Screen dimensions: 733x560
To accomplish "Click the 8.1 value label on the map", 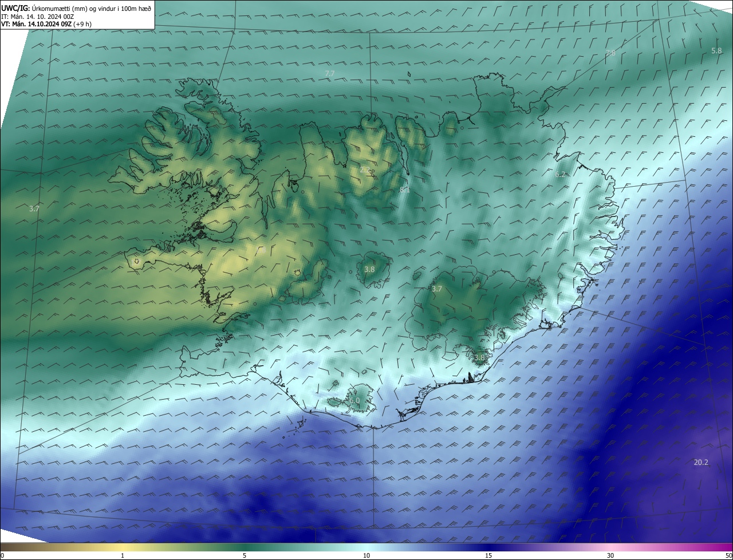I will point(404,190).
